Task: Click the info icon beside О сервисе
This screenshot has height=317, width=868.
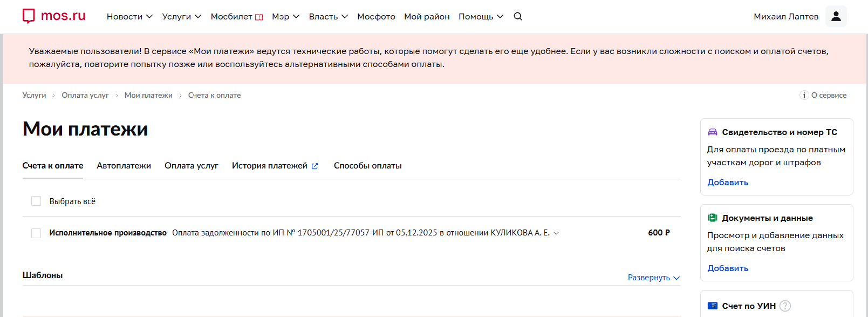Action: tap(804, 95)
